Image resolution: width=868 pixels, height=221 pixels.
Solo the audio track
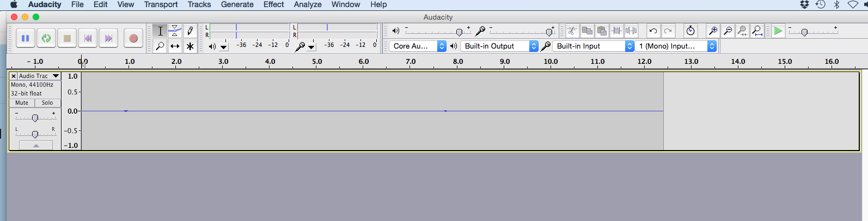(47, 103)
